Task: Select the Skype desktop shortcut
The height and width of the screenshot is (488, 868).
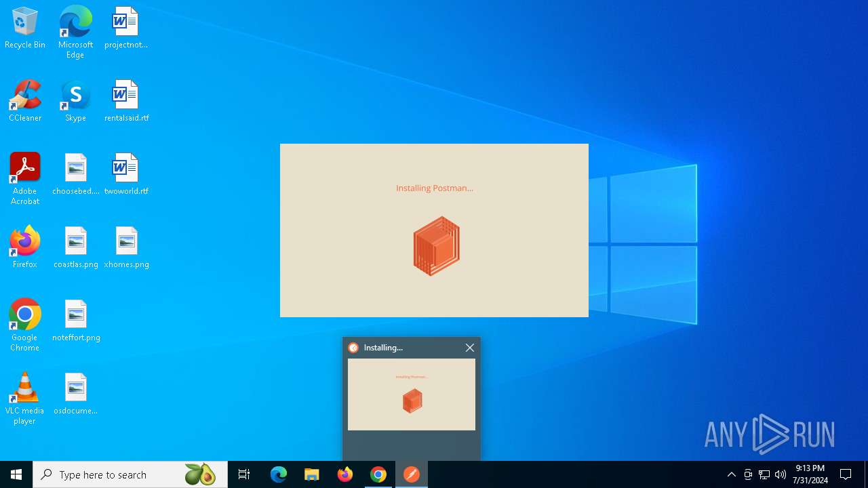Action: coord(75,102)
